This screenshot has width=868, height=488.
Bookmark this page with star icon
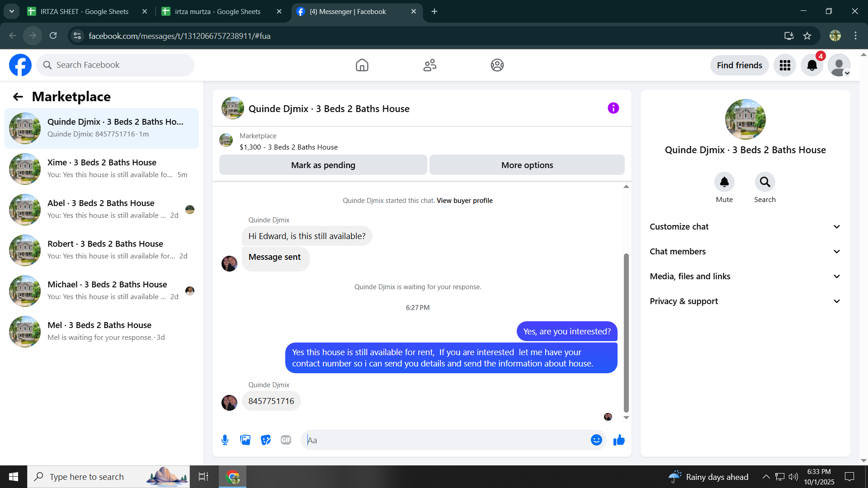[807, 36]
